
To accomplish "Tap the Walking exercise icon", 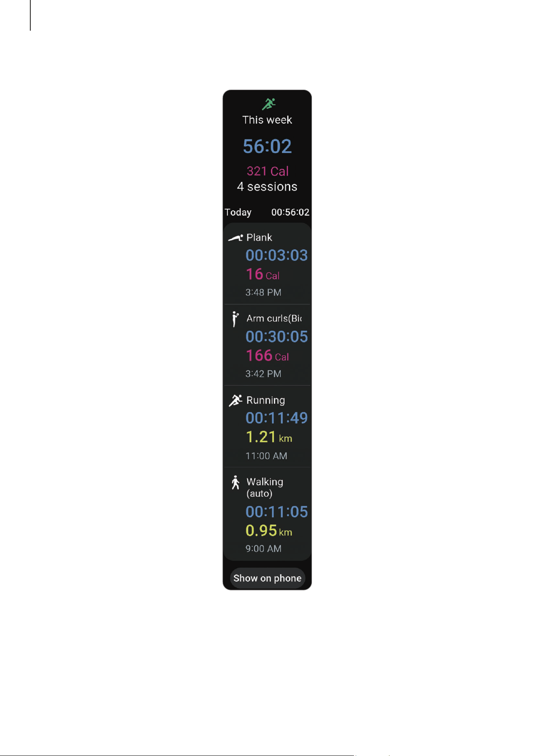I will pos(236,483).
